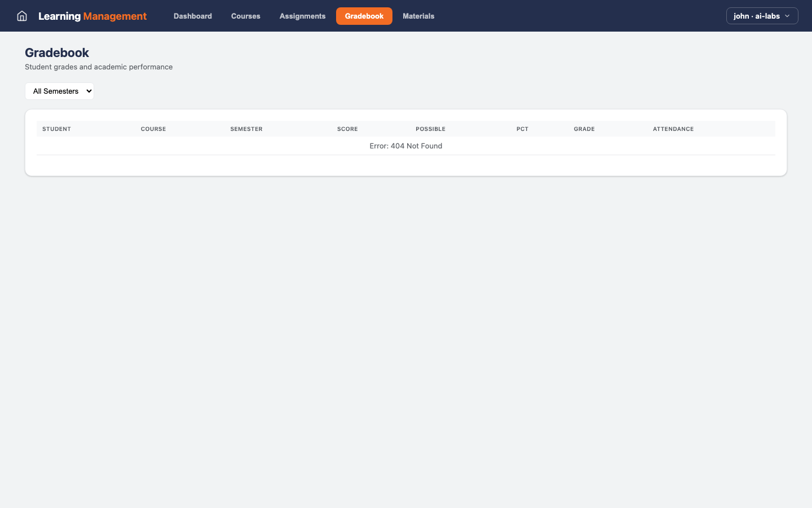Sort by the STUDENT column header
This screenshot has width=812, height=508.
coord(56,129)
